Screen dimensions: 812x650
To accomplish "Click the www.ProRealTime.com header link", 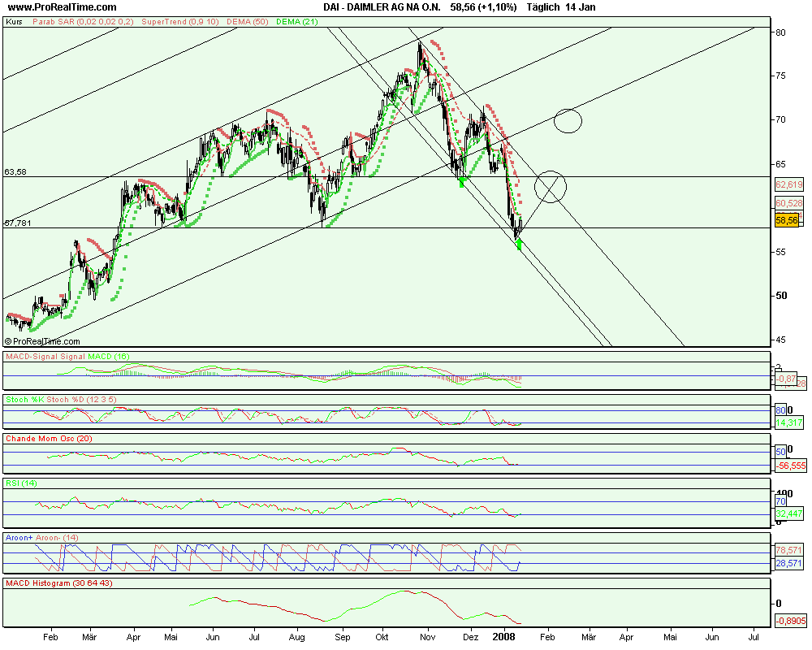I will click(63, 7).
